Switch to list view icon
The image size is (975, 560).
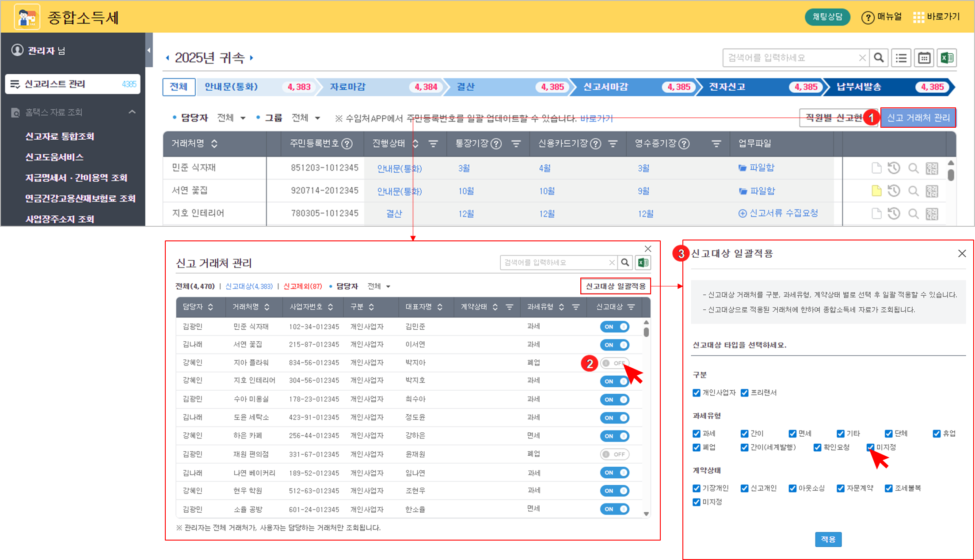pos(901,58)
